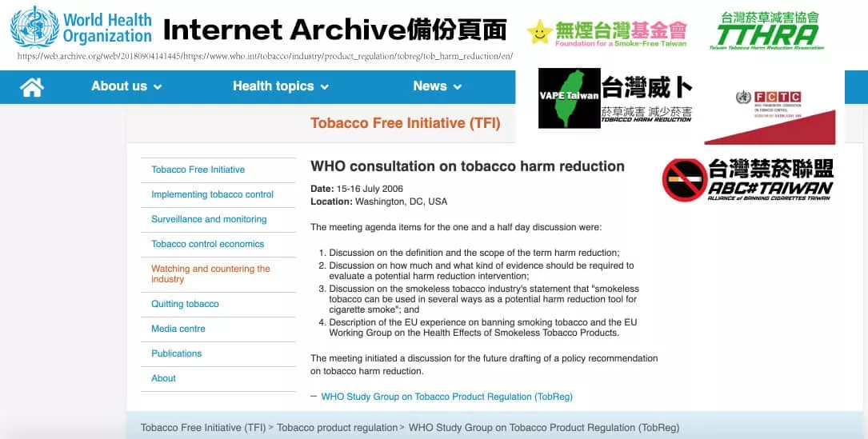
Task: Expand the Health topics dropdown menu
Action: point(281,86)
